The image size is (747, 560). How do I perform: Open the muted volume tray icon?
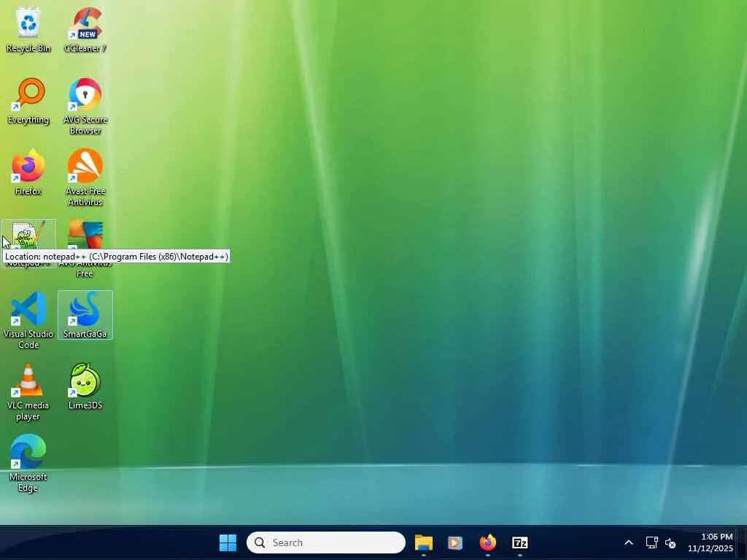click(670, 542)
